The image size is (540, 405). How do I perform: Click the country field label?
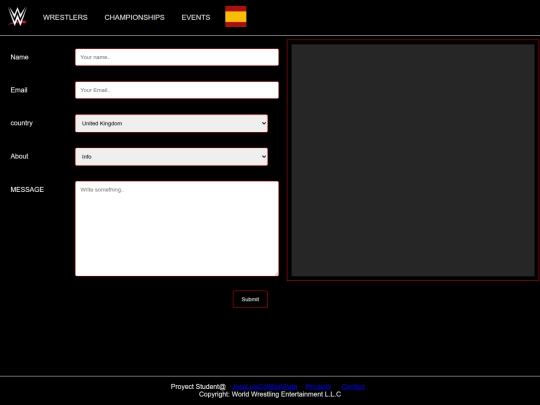(x=21, y=123)
